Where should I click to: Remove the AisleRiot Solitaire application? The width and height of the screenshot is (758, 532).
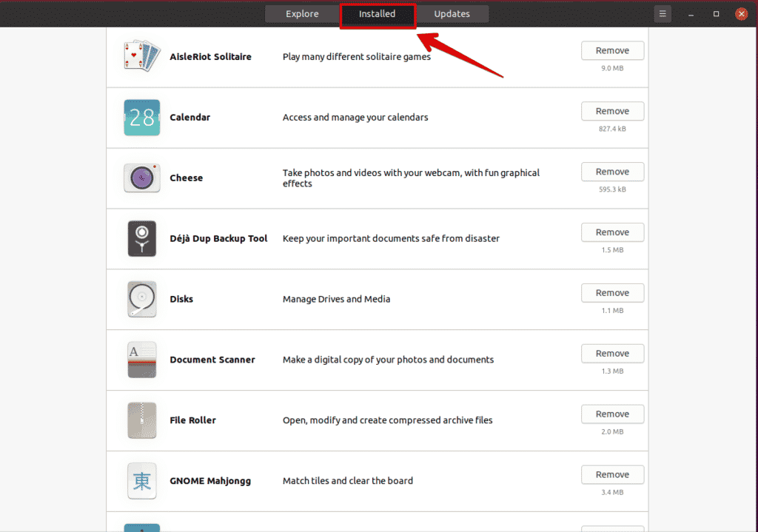612,50
